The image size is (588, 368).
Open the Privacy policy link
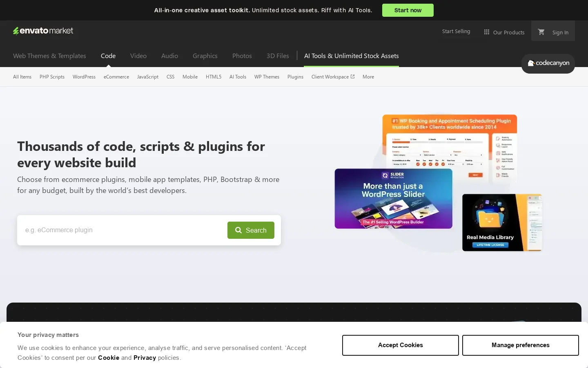point(145,358)
